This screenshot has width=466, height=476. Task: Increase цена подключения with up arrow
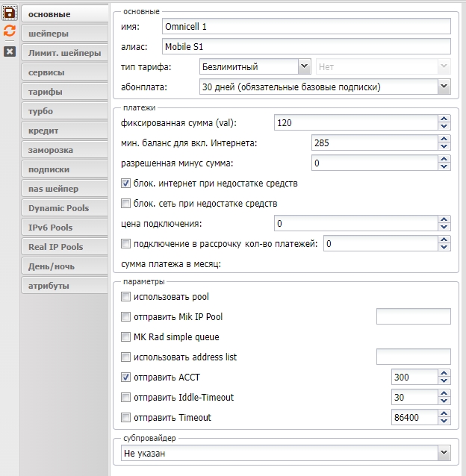click(x=444, y=219)
